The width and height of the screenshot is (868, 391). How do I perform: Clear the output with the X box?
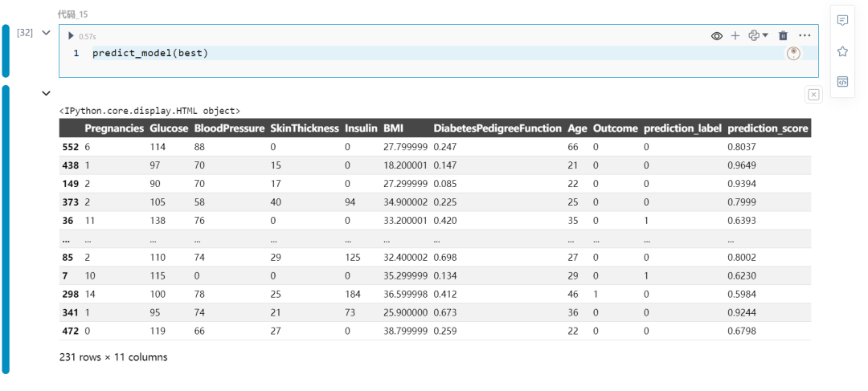[813, 95]
